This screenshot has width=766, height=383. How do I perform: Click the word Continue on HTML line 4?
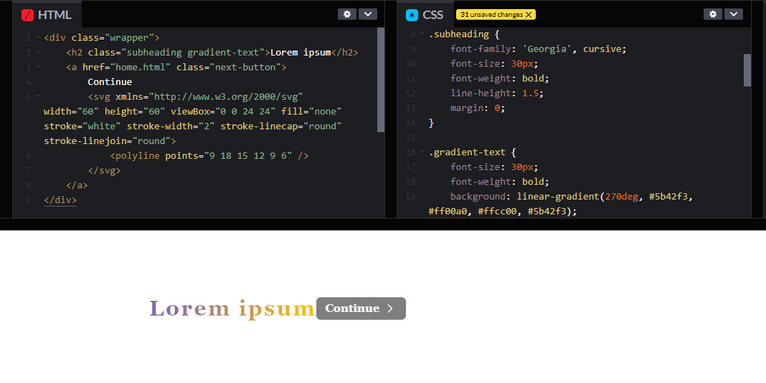pos(110,82)
